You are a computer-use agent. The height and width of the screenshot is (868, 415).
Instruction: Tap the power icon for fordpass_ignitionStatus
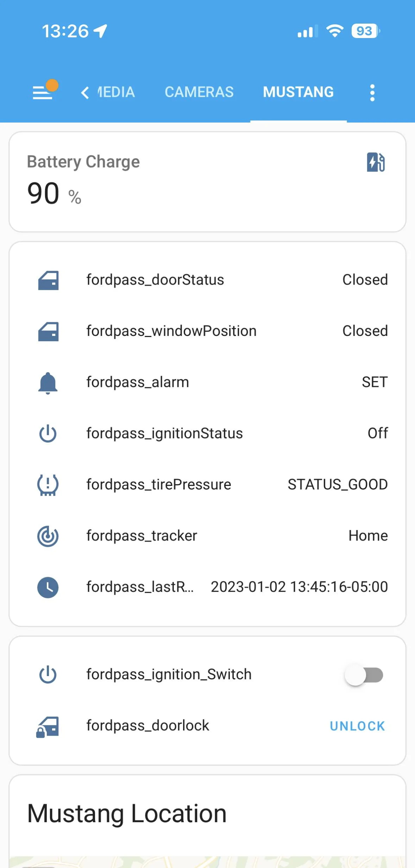click(x=48, y=434)
